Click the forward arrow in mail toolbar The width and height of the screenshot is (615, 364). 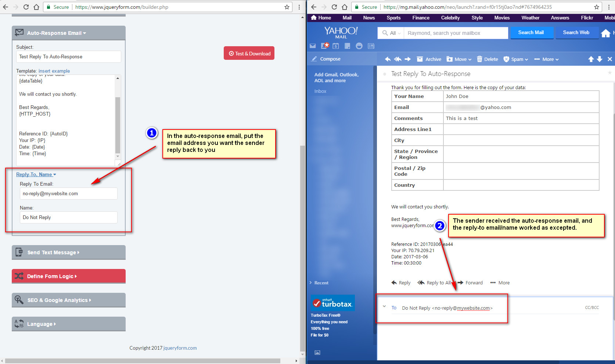(408, 59)
